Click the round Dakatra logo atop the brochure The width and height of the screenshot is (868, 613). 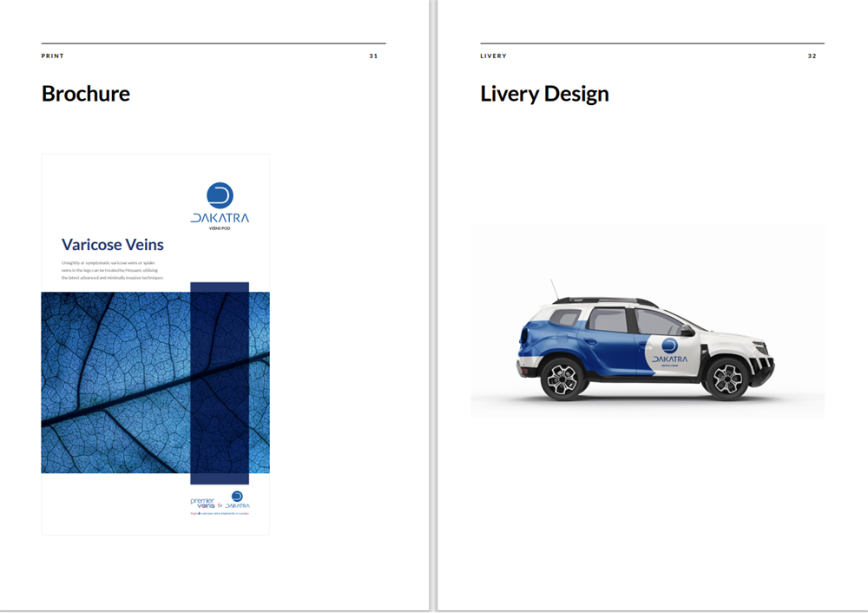click(x=220, y=195)
